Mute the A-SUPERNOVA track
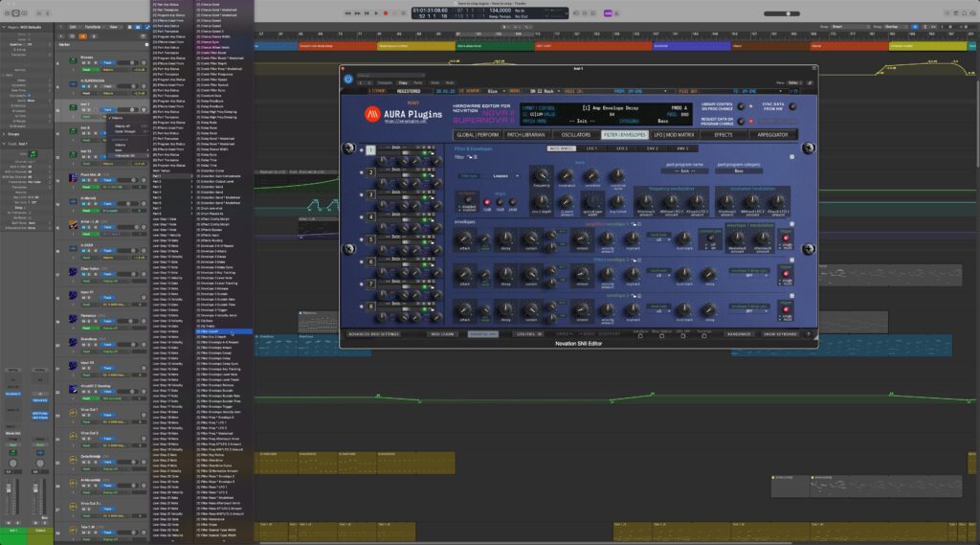980x545 pixels. click(x=84, y=86)
